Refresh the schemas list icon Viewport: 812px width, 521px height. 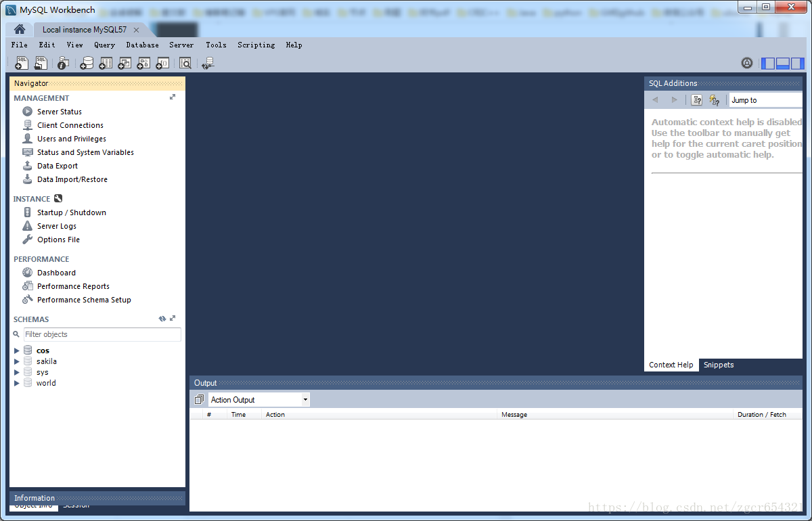click(162, 319)
